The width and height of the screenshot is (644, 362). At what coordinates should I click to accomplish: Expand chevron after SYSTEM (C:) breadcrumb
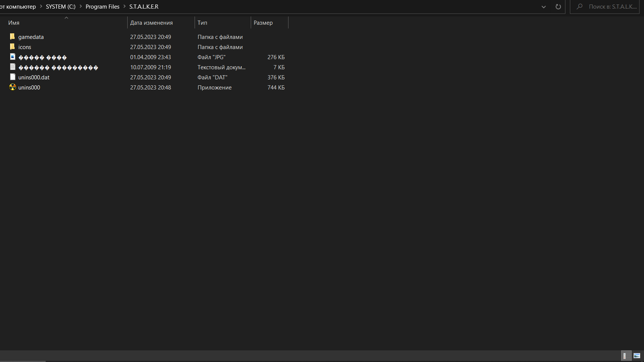80,7
